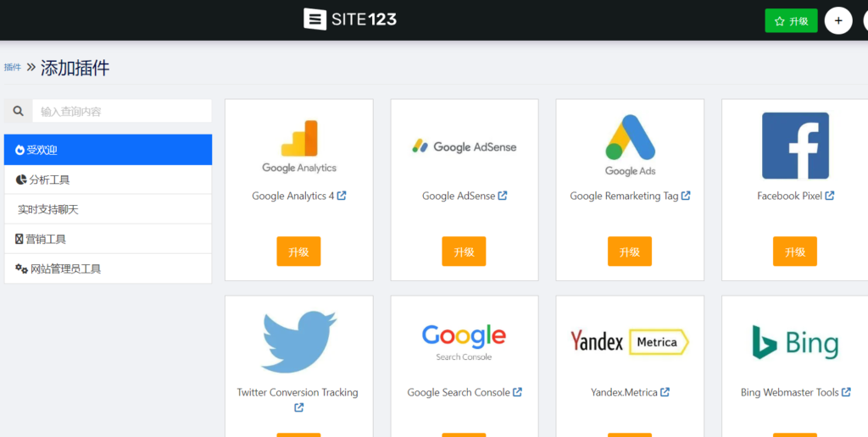
Task: Click the Google Search Console logo
Action: (x=464, y=342)
